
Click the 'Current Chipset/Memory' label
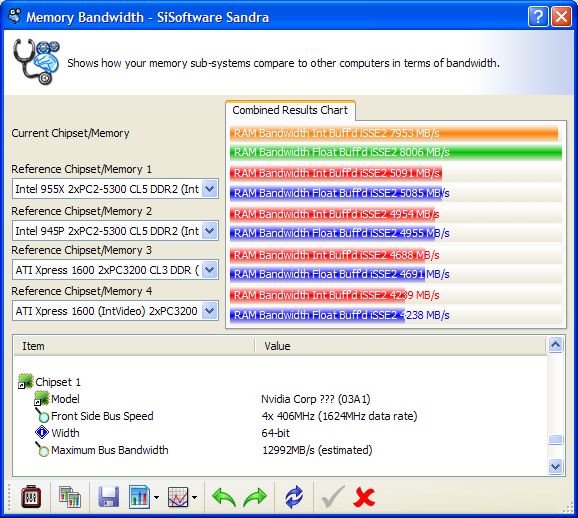(x=70, y=133)
